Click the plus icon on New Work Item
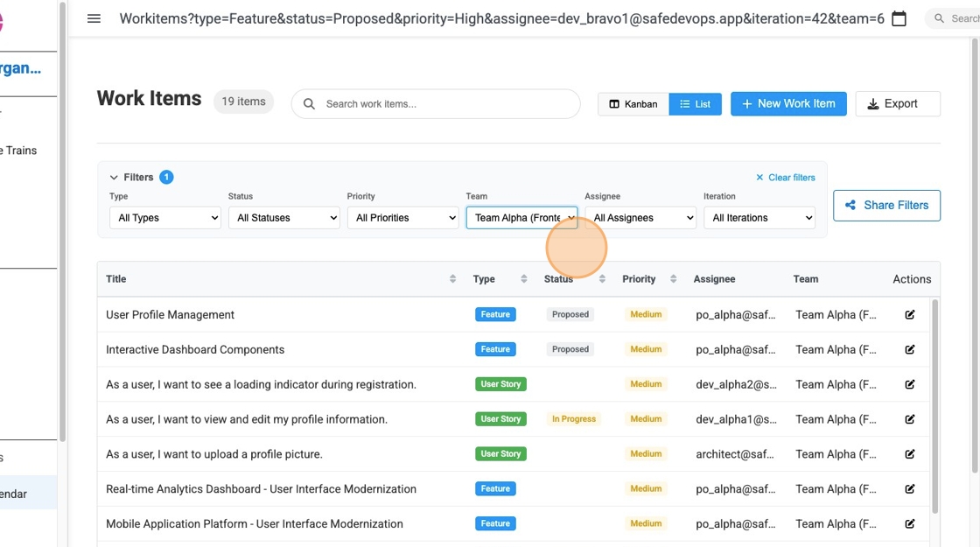The height and width of the screenshot is (547, 980). [746, 103]
